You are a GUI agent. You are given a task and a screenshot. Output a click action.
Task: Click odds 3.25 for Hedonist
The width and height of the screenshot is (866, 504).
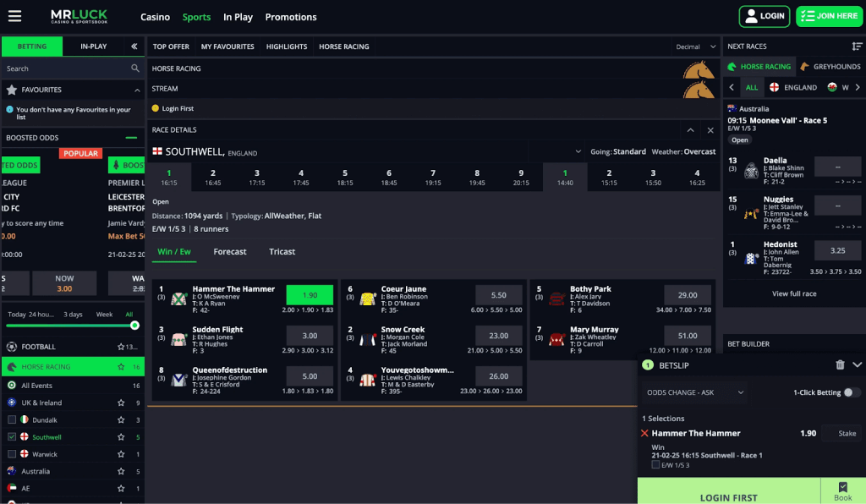(837, 250)
